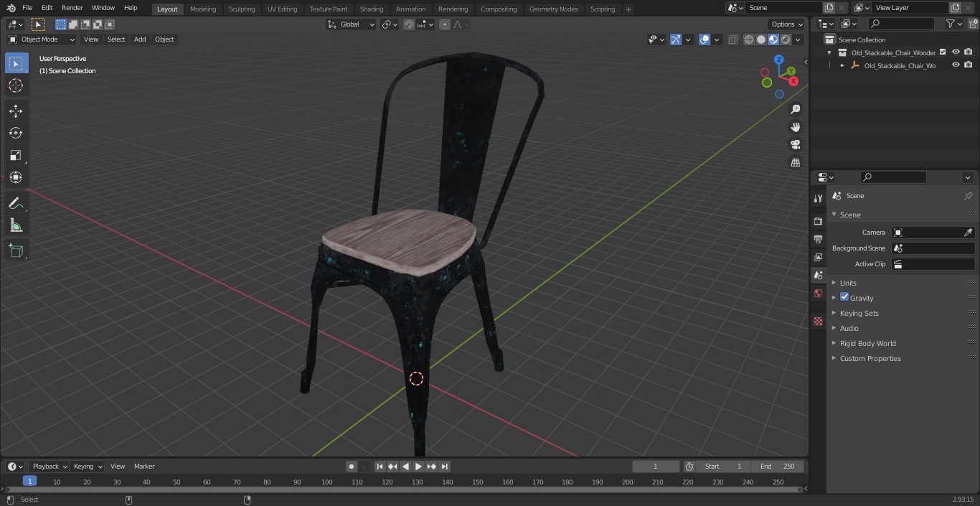980x506 pixels.
Task: Switch perspective/orthographic with the grid icon
Action: tap(796, 163)
